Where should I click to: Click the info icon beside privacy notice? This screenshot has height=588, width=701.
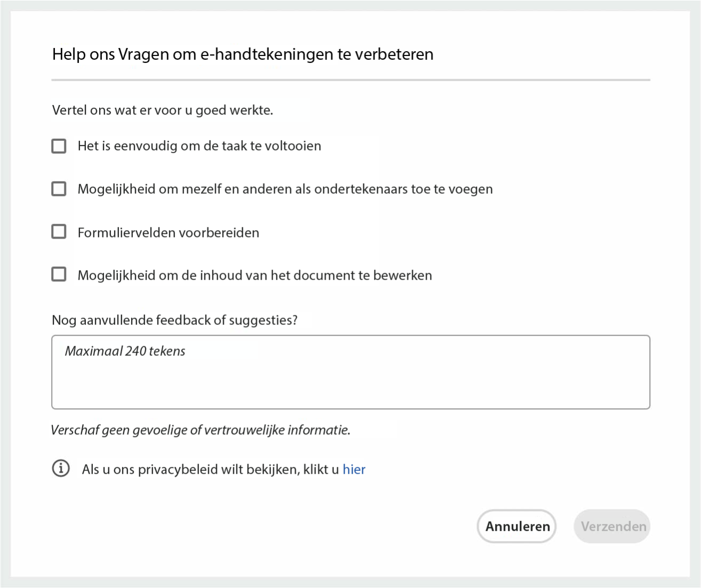point(61,468)
